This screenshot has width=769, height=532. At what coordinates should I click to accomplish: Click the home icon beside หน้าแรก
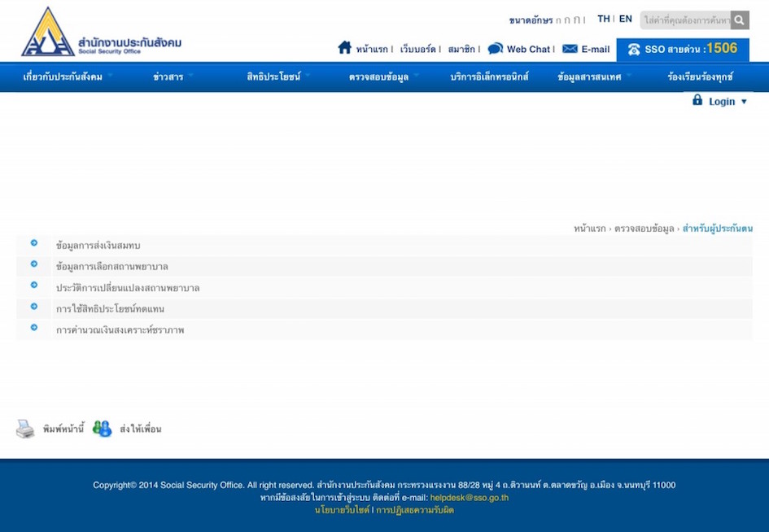[x=345, y=47]
